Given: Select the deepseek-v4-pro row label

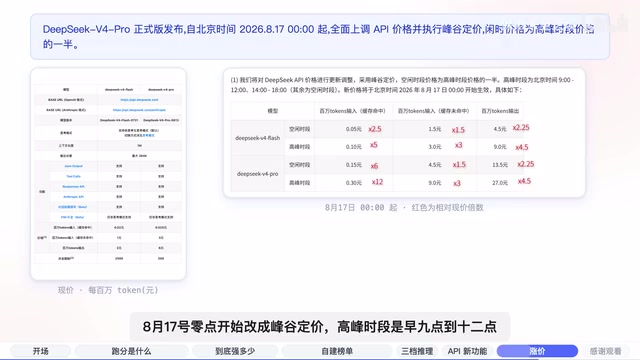Looking at the screenshot, I should [258, 173].
